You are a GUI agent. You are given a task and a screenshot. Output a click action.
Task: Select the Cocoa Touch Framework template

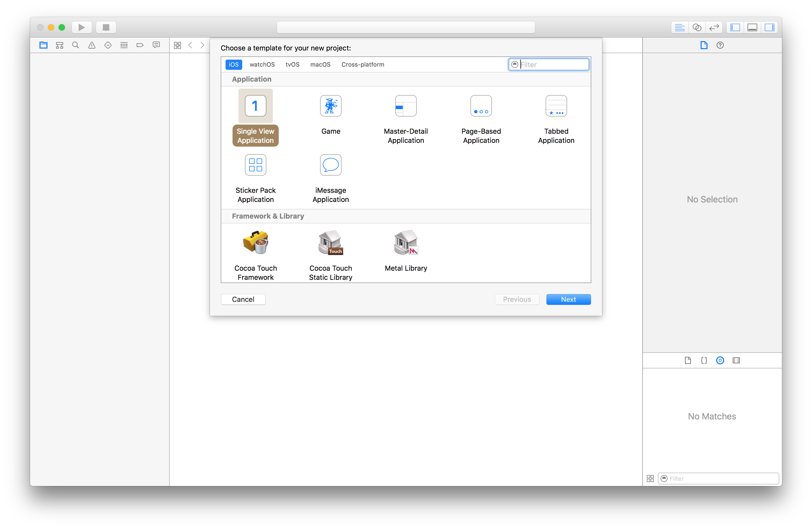click(255, 242)
